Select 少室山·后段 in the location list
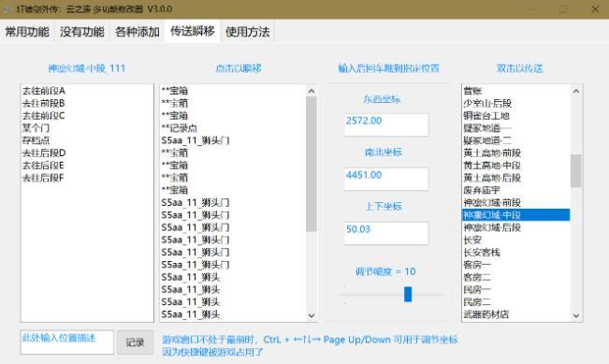 (516, 103)
